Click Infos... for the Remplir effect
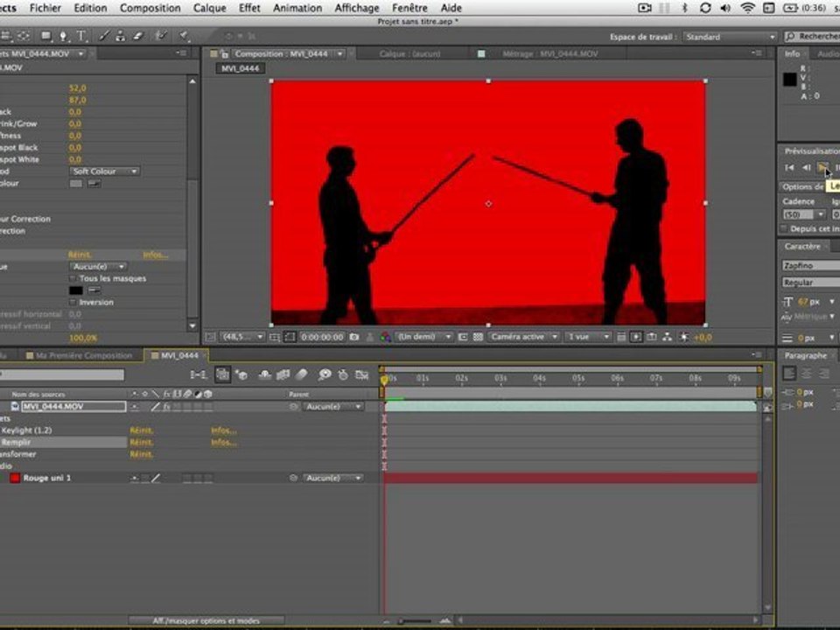The image size is (840, 630). point(224,443)
